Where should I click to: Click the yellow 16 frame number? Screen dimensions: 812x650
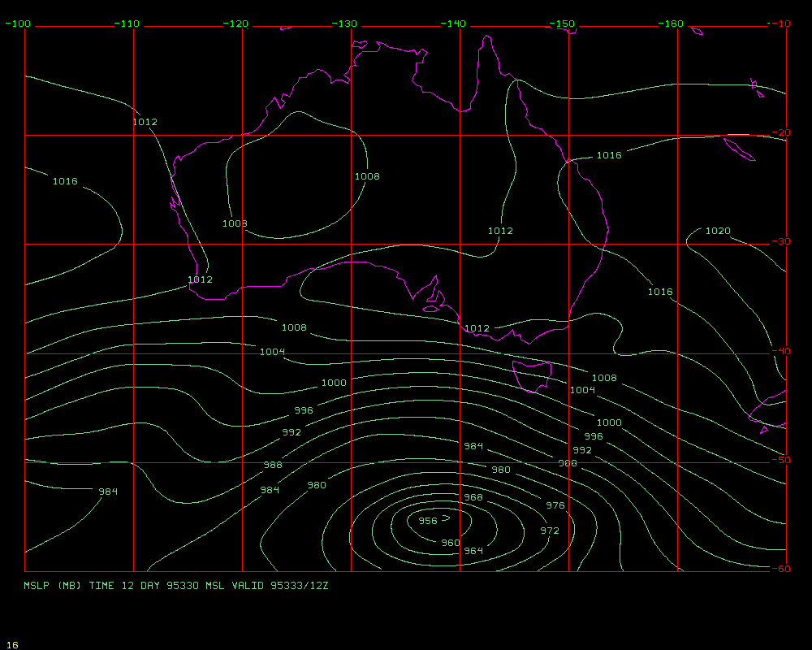[x=11, y=645]
